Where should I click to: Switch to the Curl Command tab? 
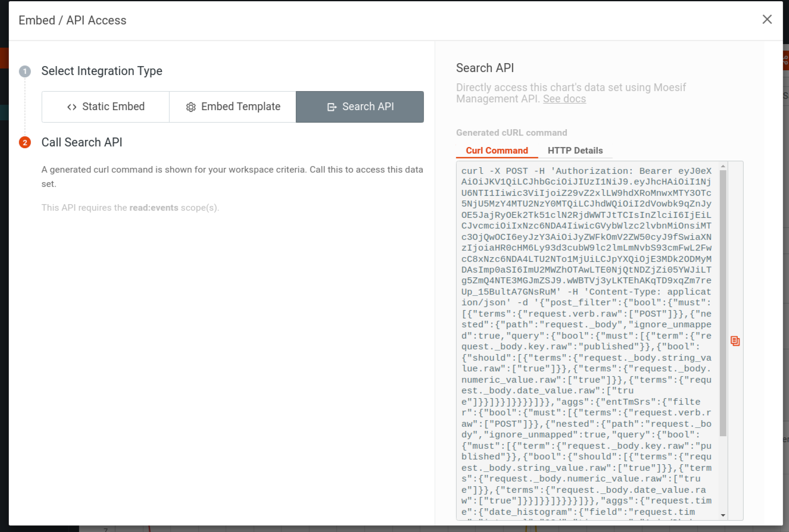497,151
